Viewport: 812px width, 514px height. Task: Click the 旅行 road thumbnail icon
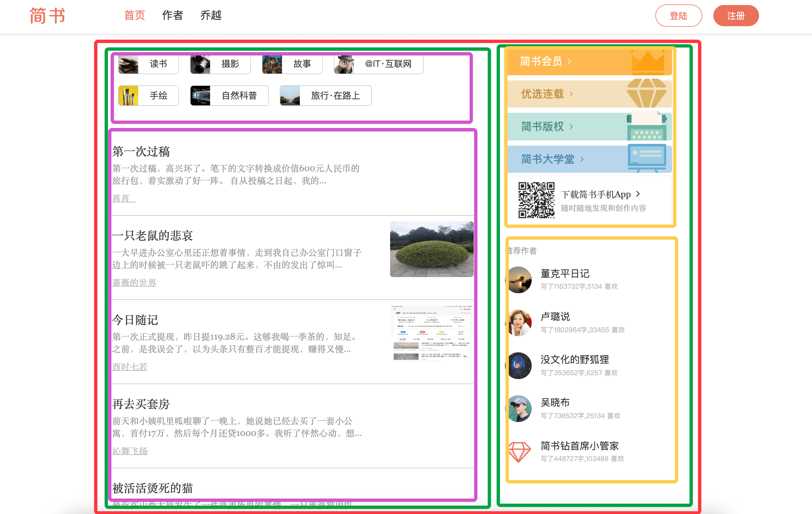[290, 96]
